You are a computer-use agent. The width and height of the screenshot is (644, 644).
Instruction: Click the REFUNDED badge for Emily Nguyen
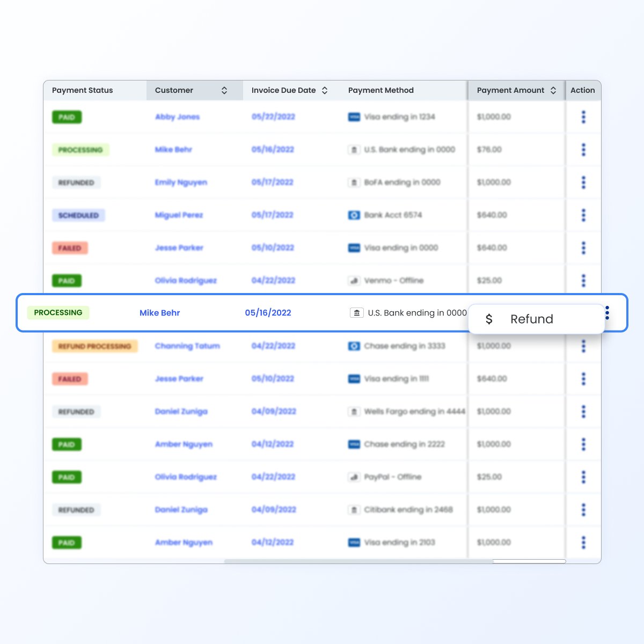point(76,182)
